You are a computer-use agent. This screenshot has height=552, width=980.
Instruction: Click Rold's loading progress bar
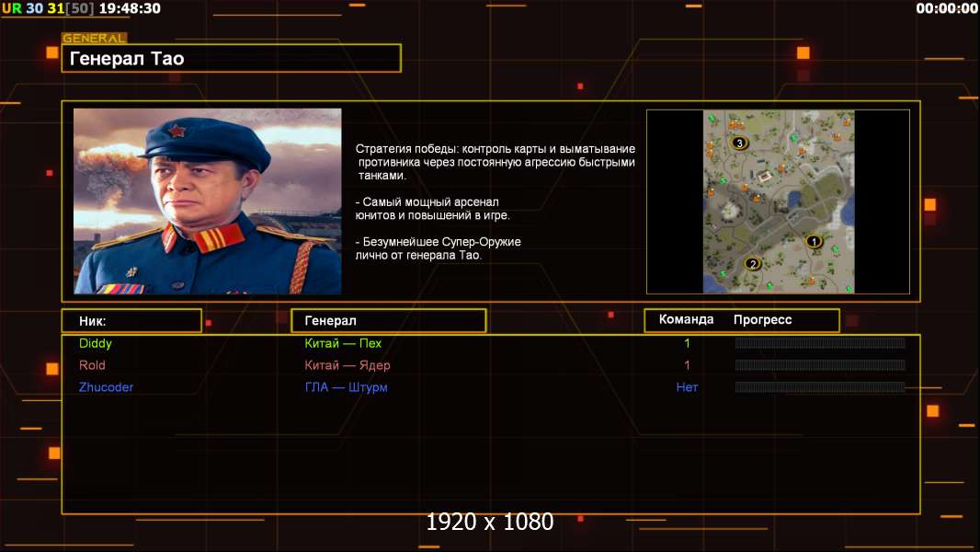tap(820, 365)
